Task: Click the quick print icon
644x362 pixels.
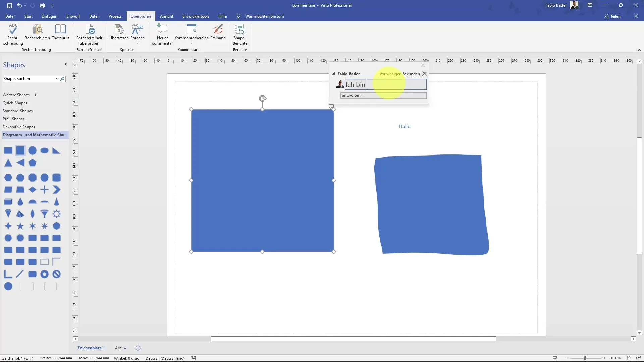Action: pyautogui.click(x=42, y=5)
